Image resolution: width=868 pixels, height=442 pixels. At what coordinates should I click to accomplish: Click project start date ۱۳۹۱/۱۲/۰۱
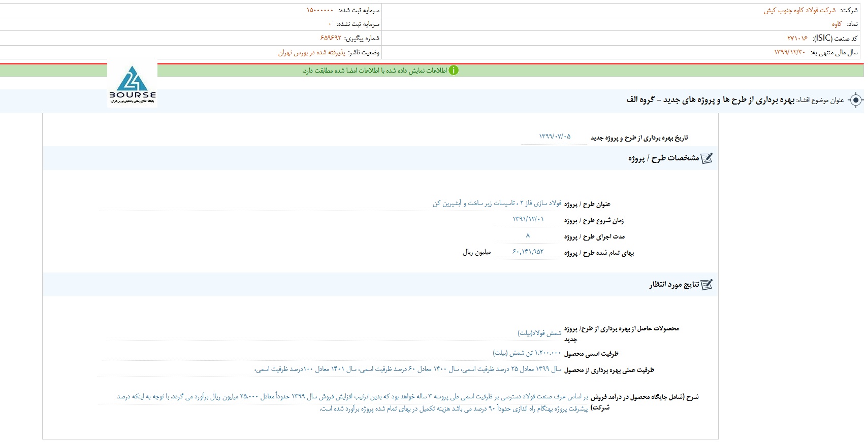(x=528, y=219)
